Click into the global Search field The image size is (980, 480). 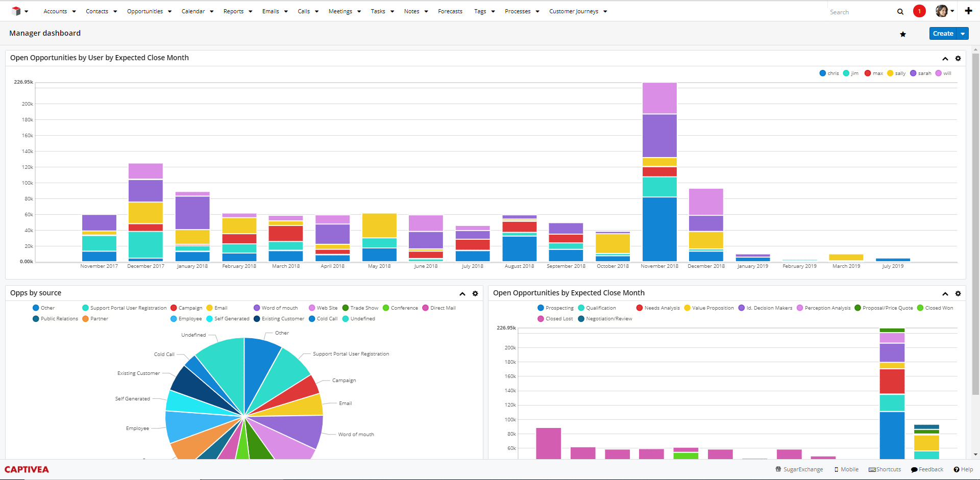point(860,12)
